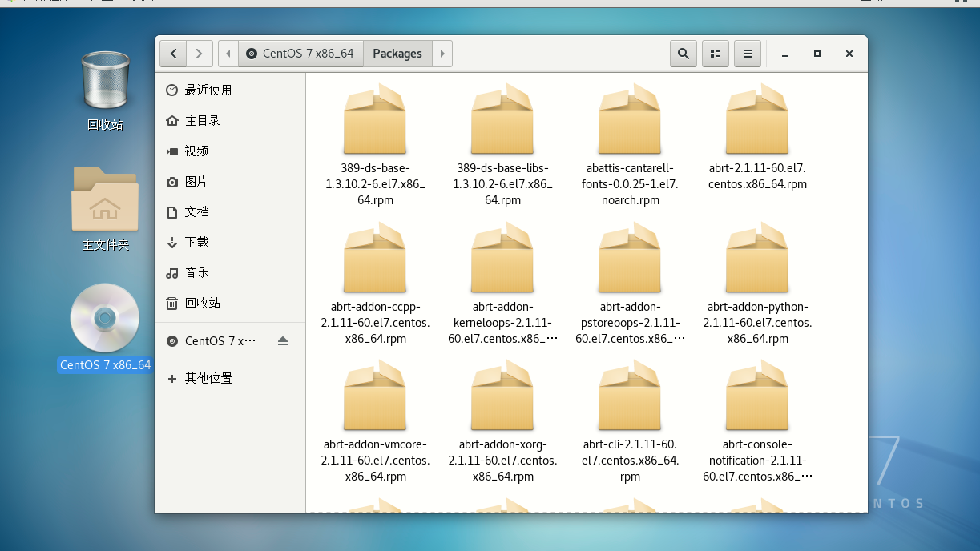This screenshot has width=980, height=551.
Task: Select 389-ds-base-1.3.10.2-6.el7.x86_64.rpm package icon
Action: pyautogui.click(x=375, y=119)
